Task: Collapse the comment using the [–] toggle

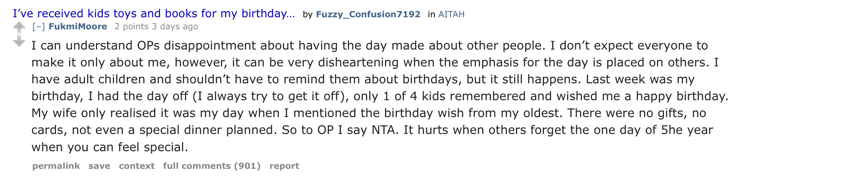Action: point(38,26)
